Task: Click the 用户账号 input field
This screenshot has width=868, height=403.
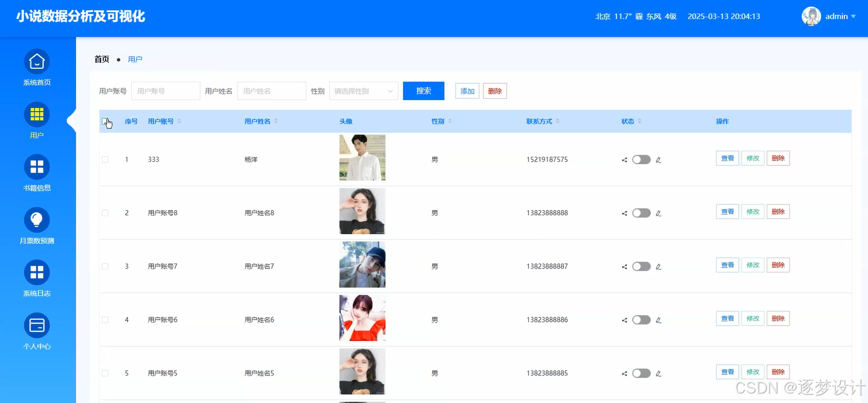Action: click(165, 91)
